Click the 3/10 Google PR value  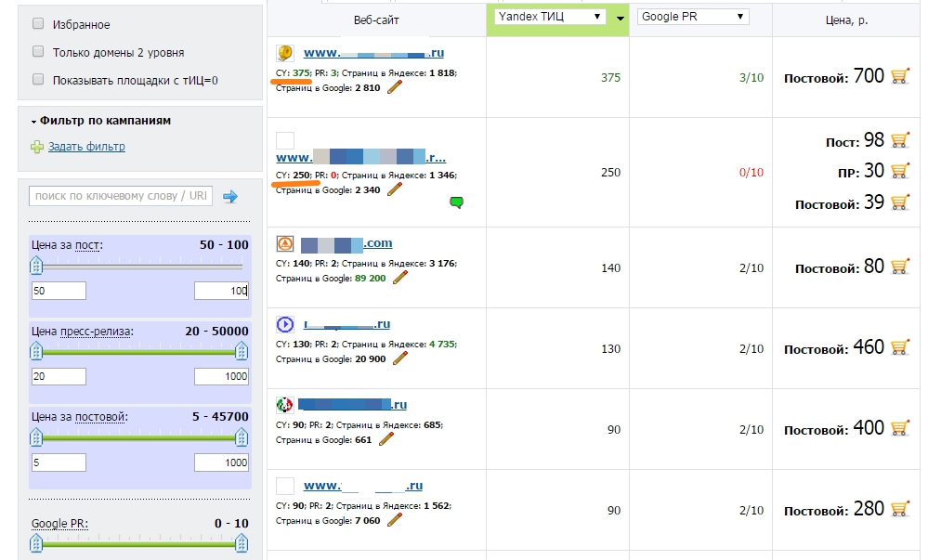pos(751,77)
